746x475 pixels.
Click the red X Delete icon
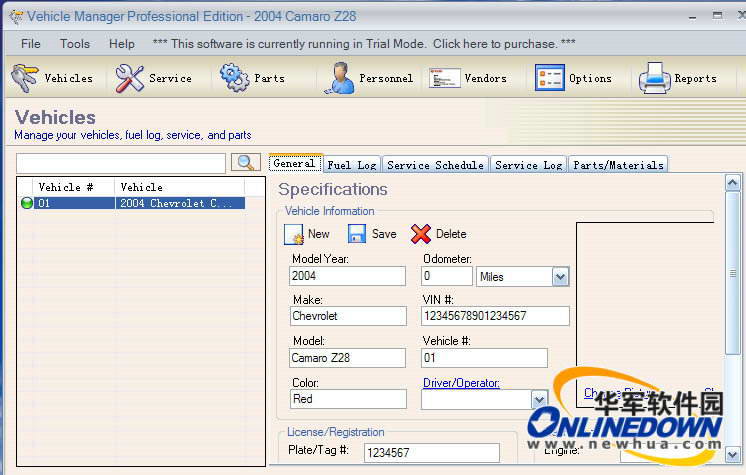click(x=421, y=234)
